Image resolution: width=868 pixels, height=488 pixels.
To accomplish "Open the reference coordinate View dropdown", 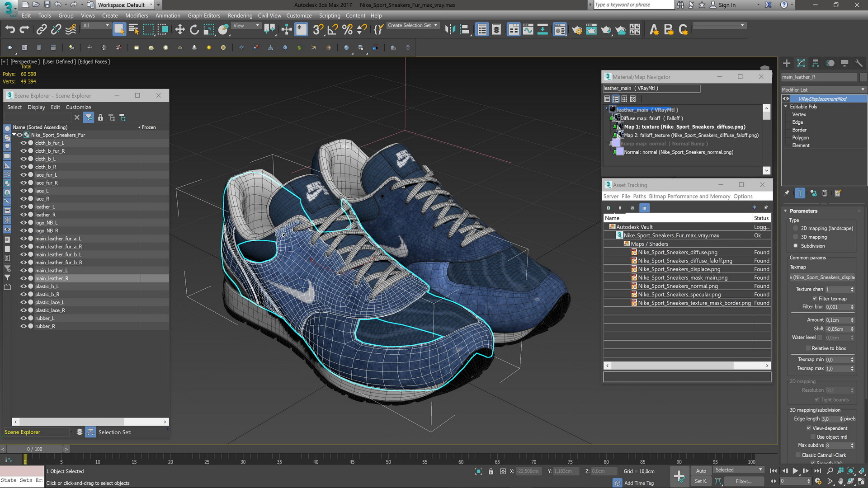I will 246,26.
